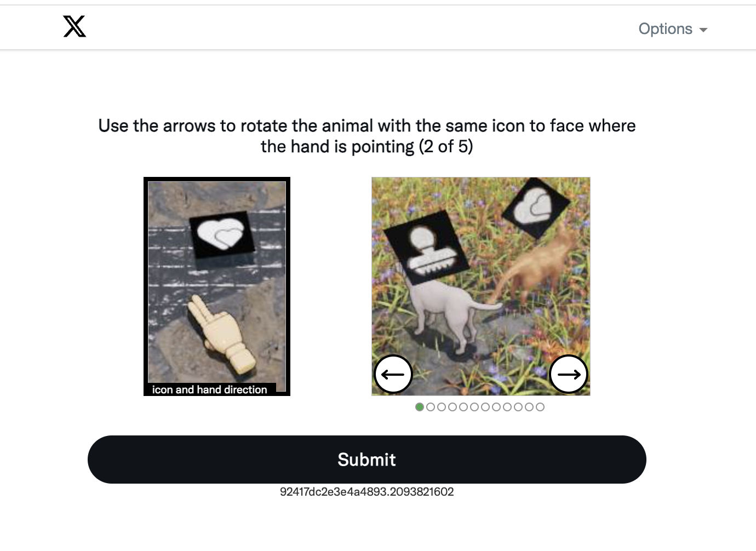
Task: Select the green first position dot
Action: coord(420,407)
